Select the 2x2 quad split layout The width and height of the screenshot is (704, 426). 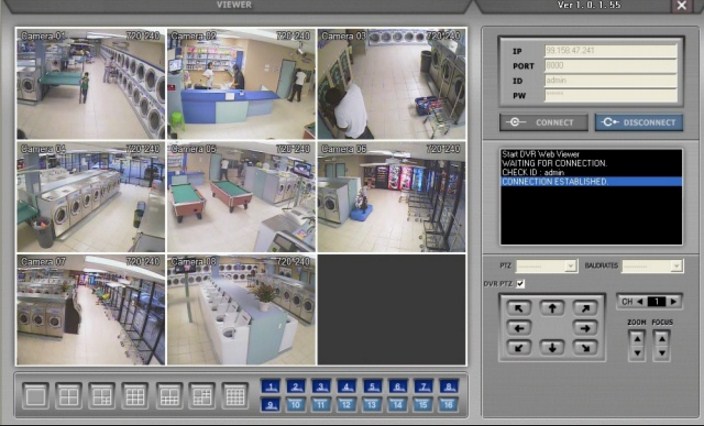tap(69, 395)
